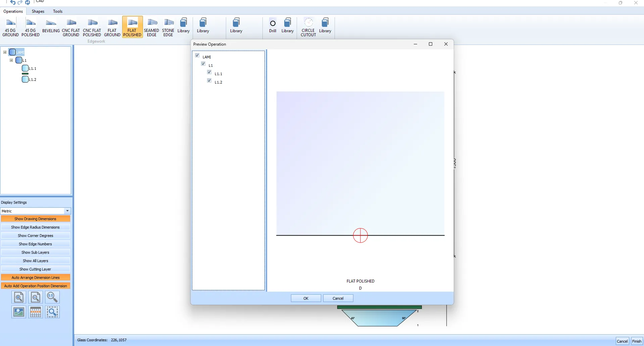644x346 pixels.
Task: Select the Drill tool
Action: tap(273, 26)
